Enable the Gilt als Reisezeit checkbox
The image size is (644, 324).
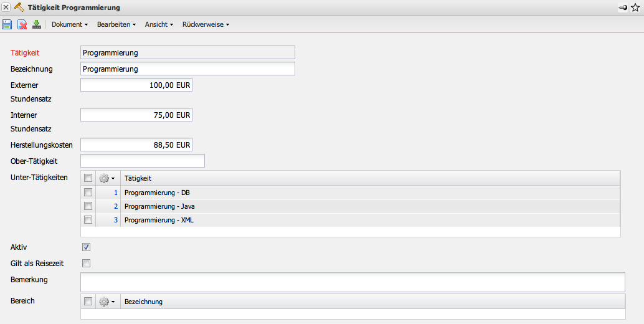(x=86, y=263)
